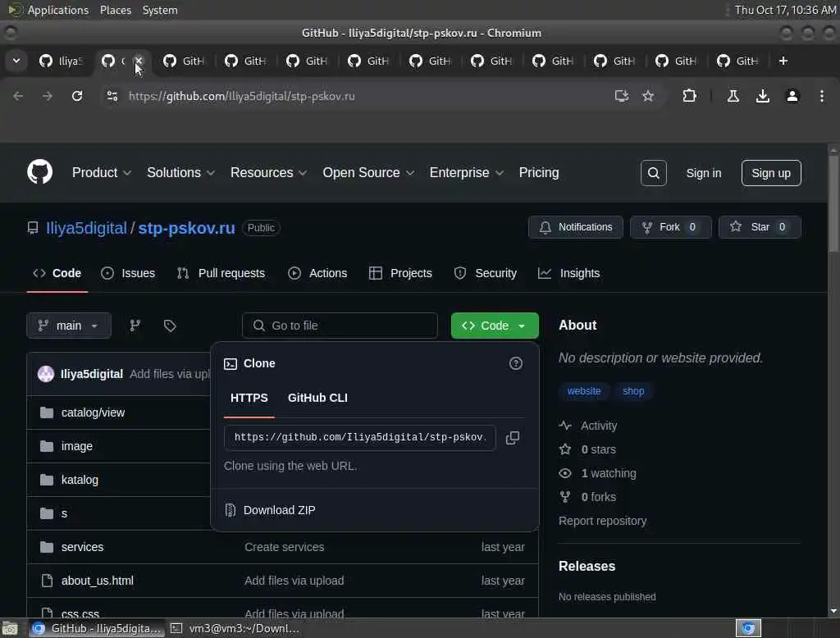This screenshot has width=840, height=638.
Task: View tags icon in repository toolbar
Action: (x=170, y=326)
